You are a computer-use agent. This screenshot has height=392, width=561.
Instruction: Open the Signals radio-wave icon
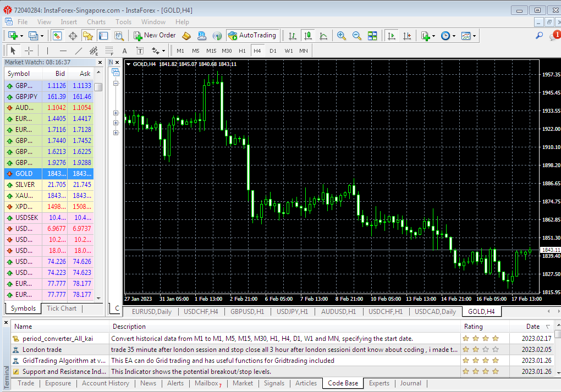[217, 36]
